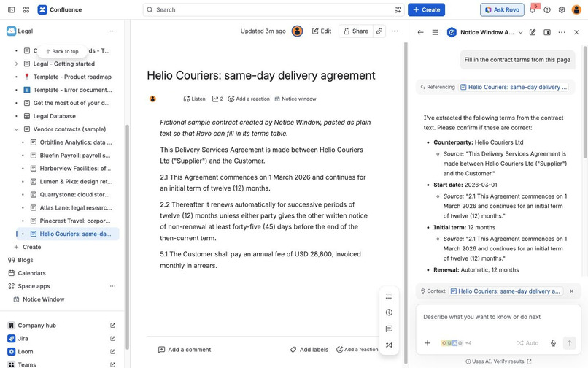This screenshot has width=588, height=368.
Task: Focus the Rovo chat prompt field
Action: coord(498,317)
